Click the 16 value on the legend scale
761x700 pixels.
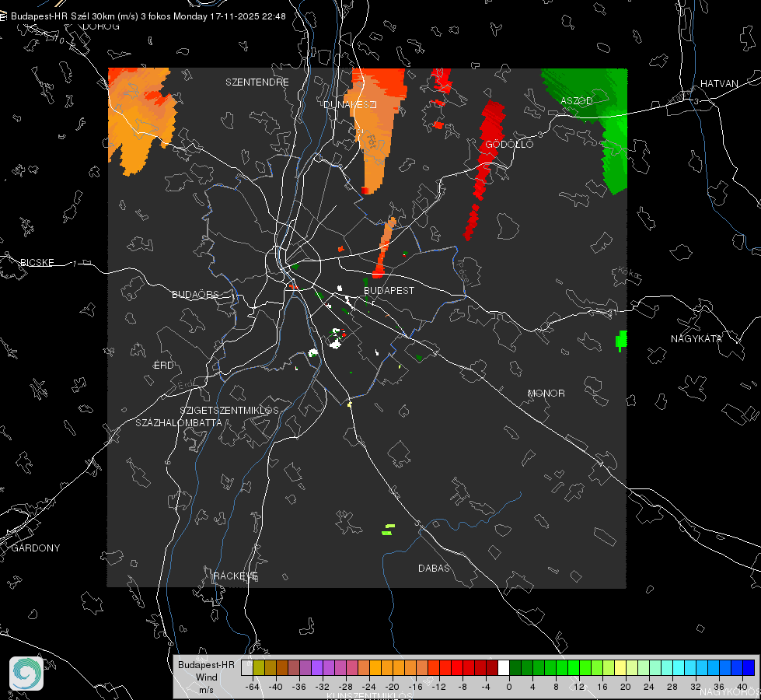coord(602,687)
